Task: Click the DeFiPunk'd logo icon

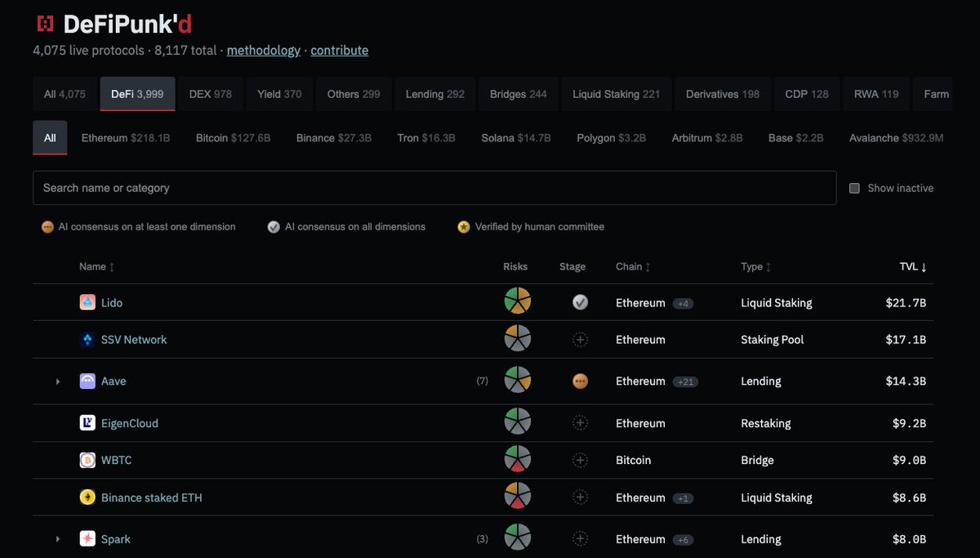Action: coord(45,24)
